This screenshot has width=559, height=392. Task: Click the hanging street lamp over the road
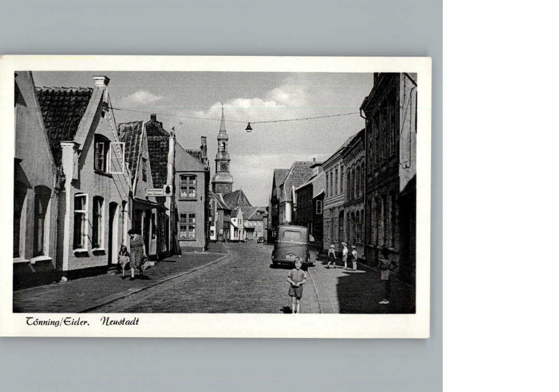pyautogui.click(x=249, y=127)
